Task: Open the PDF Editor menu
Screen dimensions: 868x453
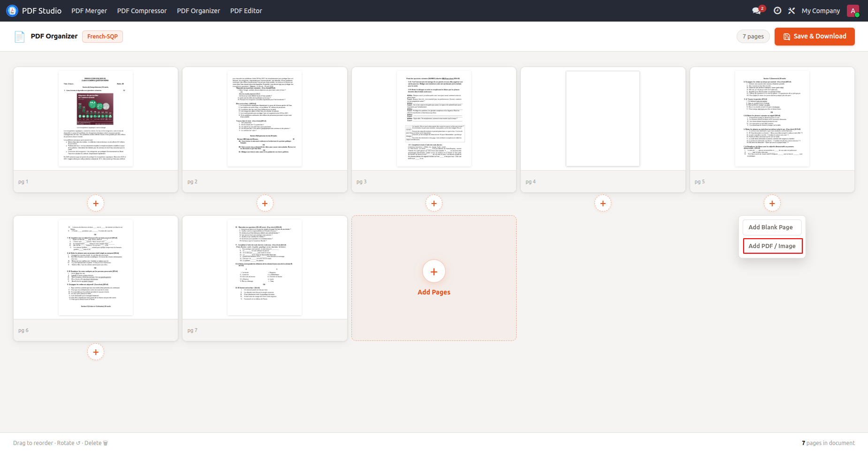Action: pos(246,11)
